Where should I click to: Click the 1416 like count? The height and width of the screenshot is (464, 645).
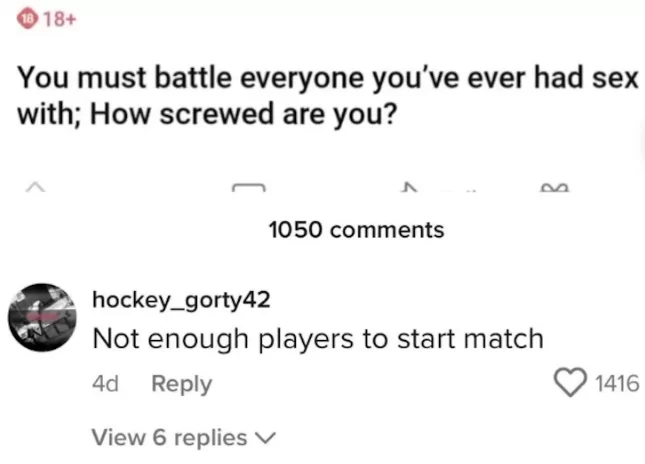click(616, 384)
